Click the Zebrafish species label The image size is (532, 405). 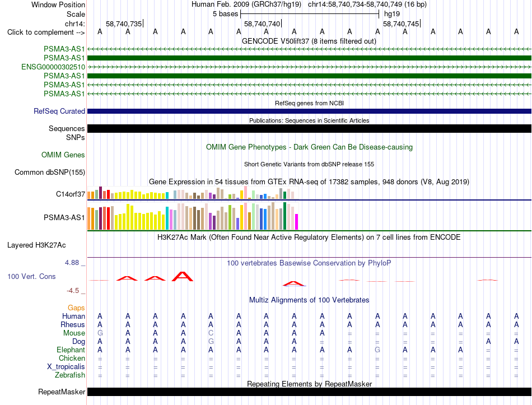(70, 375)
